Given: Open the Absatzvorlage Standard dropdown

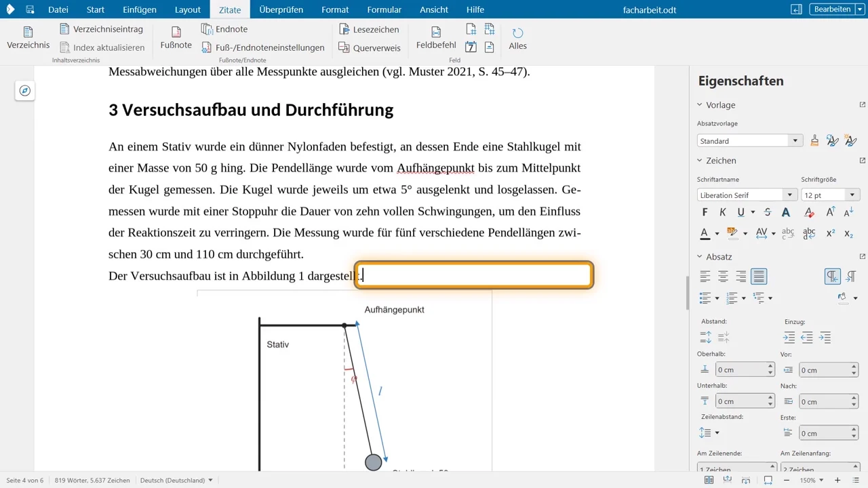Looking at the screenshot, I should 795,141.
